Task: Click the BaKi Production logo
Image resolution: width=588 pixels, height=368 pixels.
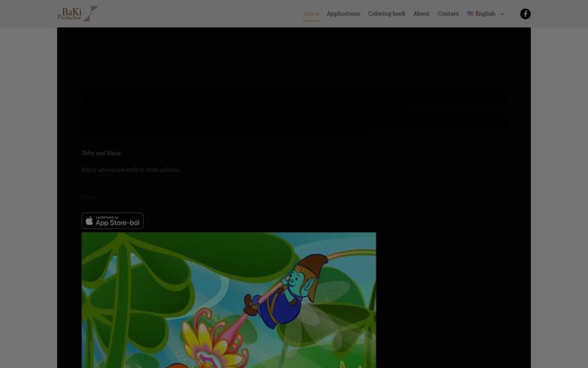Action: pyautogui.click(x=78, y=14)
